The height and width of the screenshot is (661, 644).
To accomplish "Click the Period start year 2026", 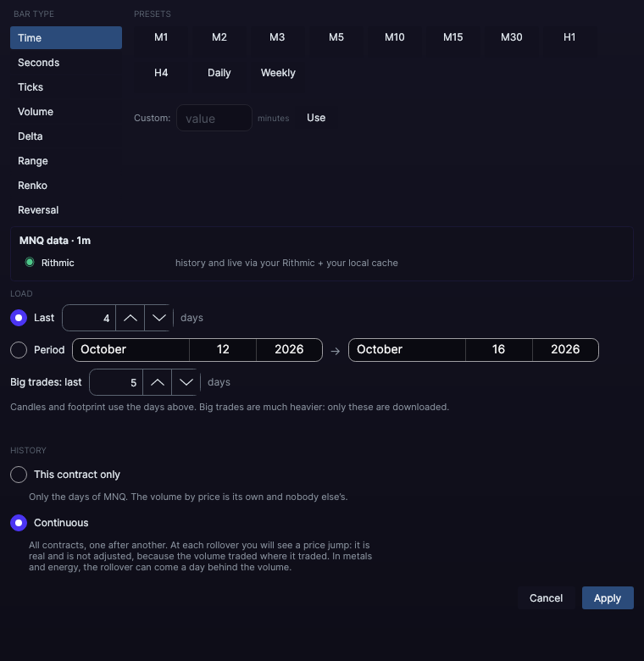I will tap(289, 350).
